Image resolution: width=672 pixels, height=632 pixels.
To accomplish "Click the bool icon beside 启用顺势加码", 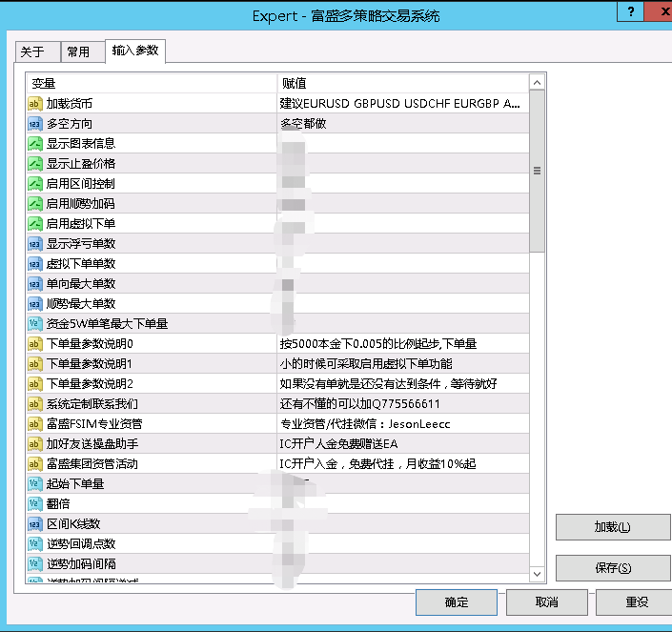I will [35, 204].
